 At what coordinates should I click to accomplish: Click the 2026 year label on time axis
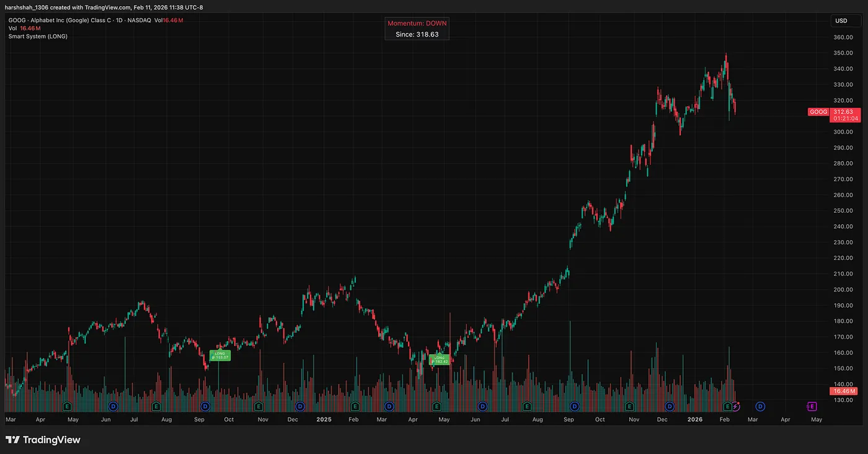point(696,420)
